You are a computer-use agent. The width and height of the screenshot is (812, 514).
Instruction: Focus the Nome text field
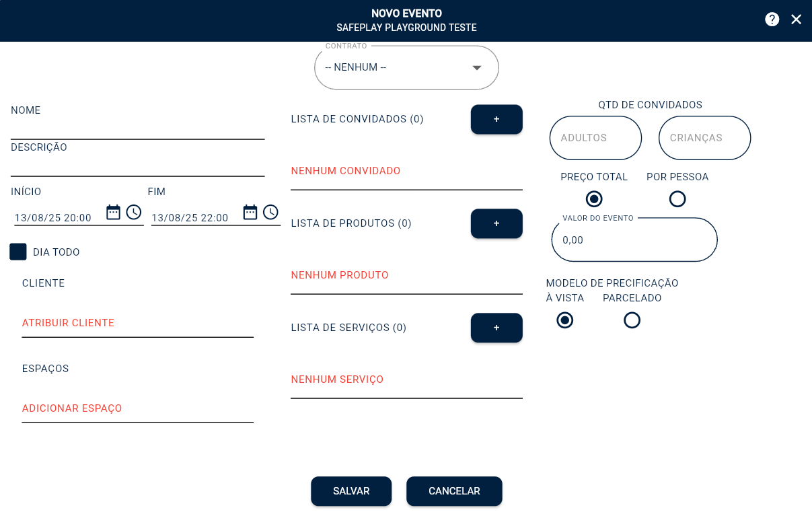(x=137, y=128)
